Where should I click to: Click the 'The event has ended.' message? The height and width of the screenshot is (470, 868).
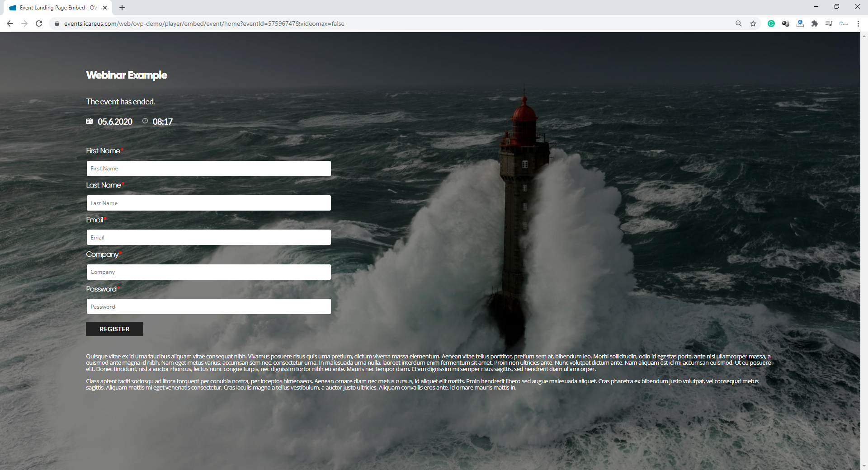tap(121, 102)
